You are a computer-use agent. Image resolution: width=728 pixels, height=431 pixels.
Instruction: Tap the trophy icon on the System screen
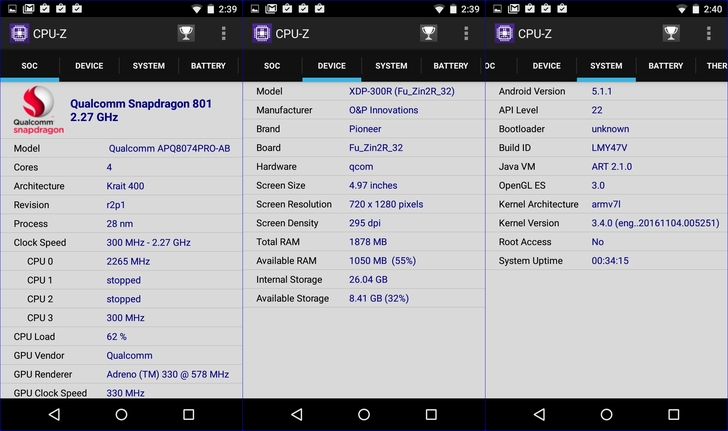(x=671, y=33)
